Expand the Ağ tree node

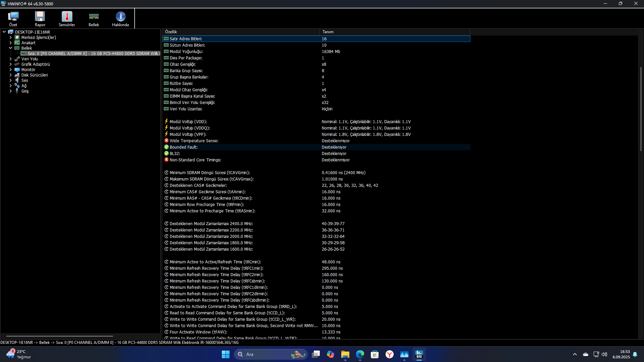click(11, 86)
